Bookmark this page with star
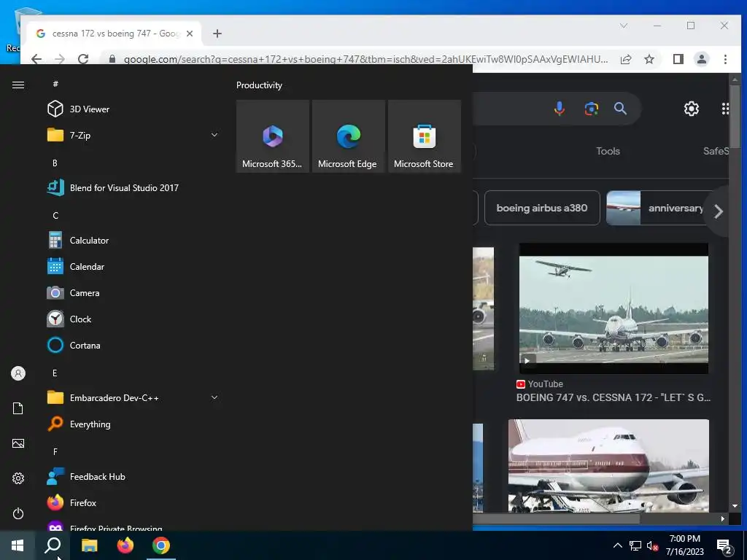Viewport: 747px width, 560px height. pyautogui.click(x=649, y=59)
